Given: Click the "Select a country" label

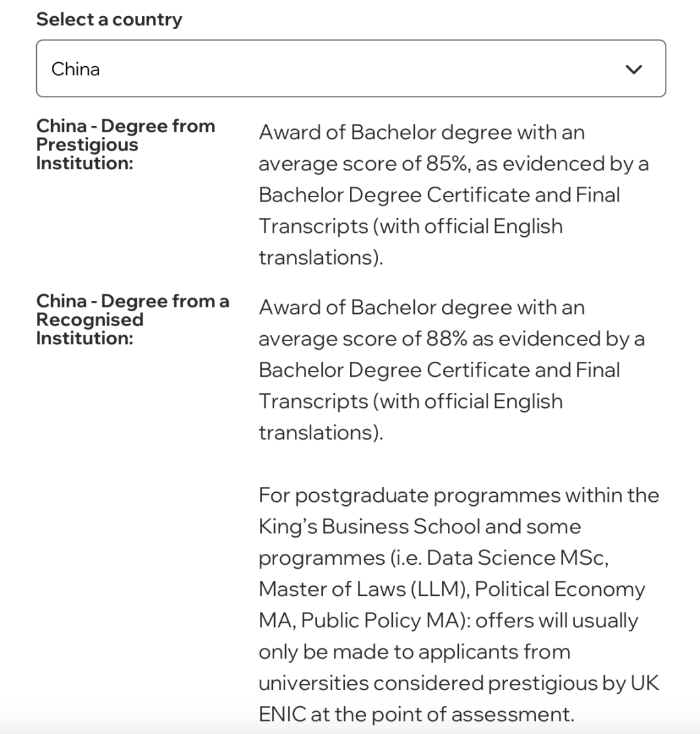Looking at the screenshot, I should 109,19.
